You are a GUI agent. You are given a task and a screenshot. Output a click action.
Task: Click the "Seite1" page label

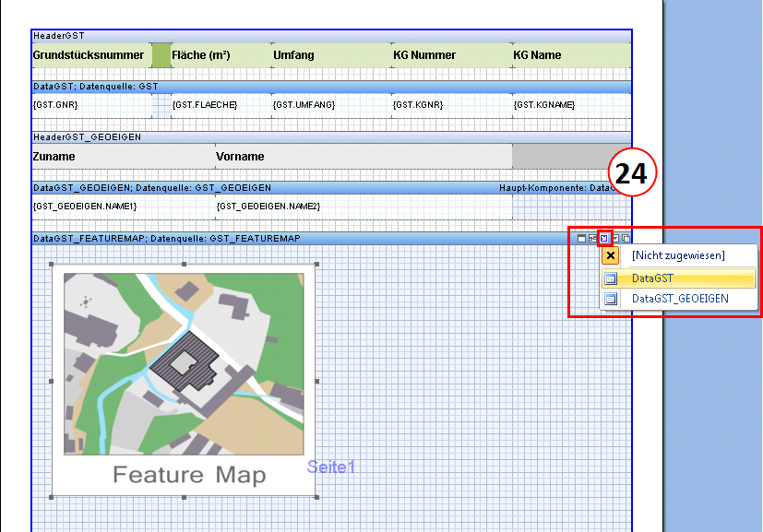click(x=331, y=467)
